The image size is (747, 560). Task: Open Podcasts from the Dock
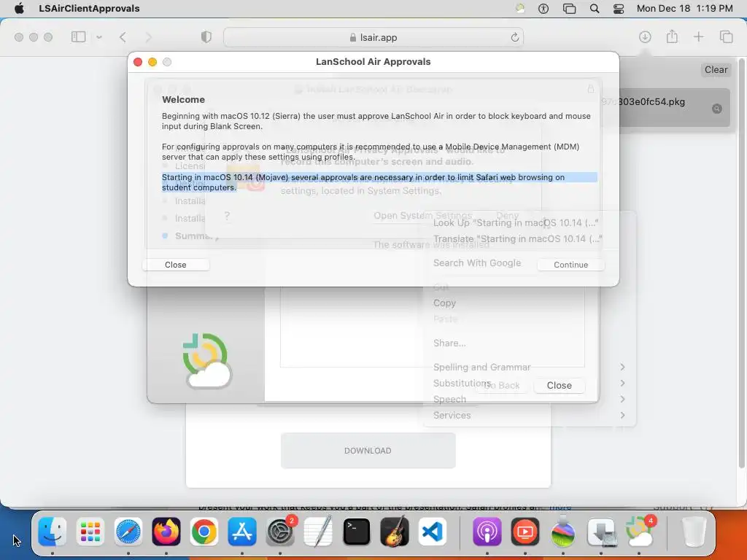pyautogui.click(x=487, y=532)
